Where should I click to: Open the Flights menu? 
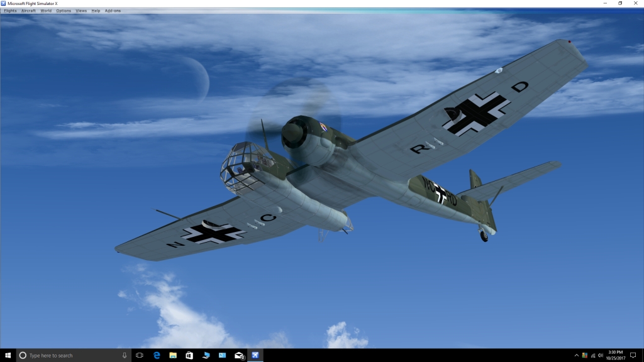10,11
